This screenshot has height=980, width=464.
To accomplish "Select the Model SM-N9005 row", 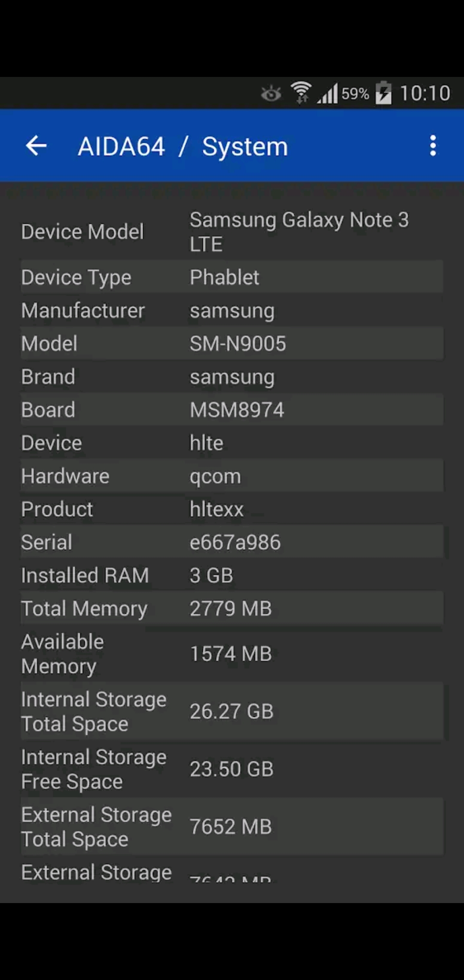I will point(232,343).
